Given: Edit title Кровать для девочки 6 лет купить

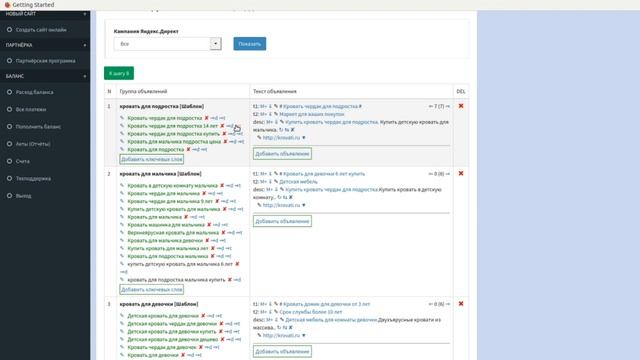Looking at the screenshot, I should point(276,173).
